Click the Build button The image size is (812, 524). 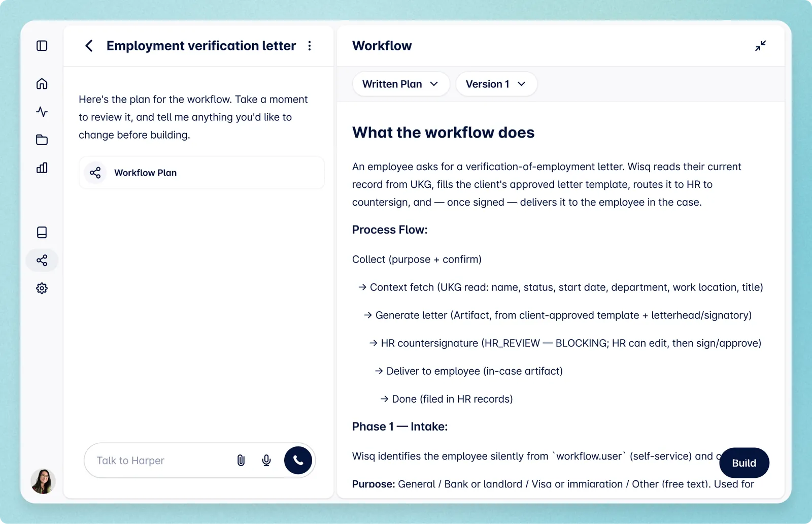coord(744,463)
